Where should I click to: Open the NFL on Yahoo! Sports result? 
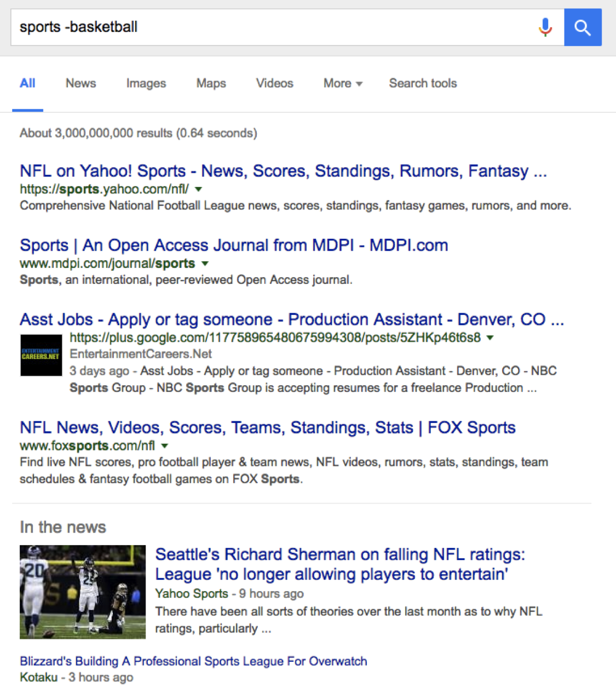coord(283,171)
